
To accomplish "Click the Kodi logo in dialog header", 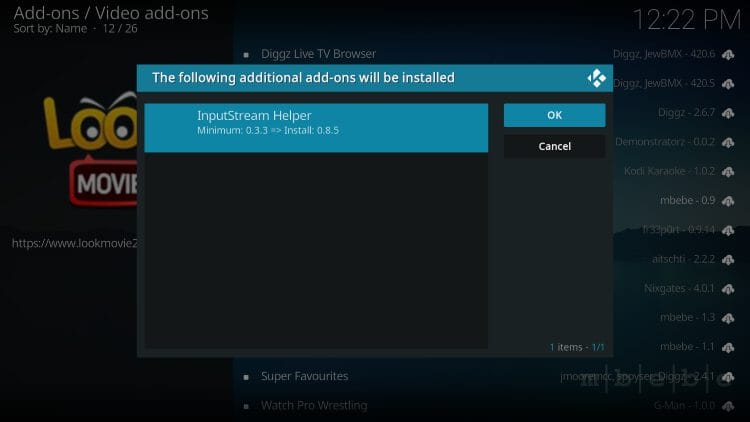I will tap(597, 78).
